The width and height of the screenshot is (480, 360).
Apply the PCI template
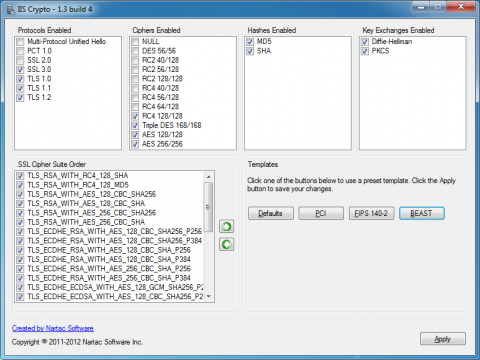pyautogui.click(x=321, y=213)
